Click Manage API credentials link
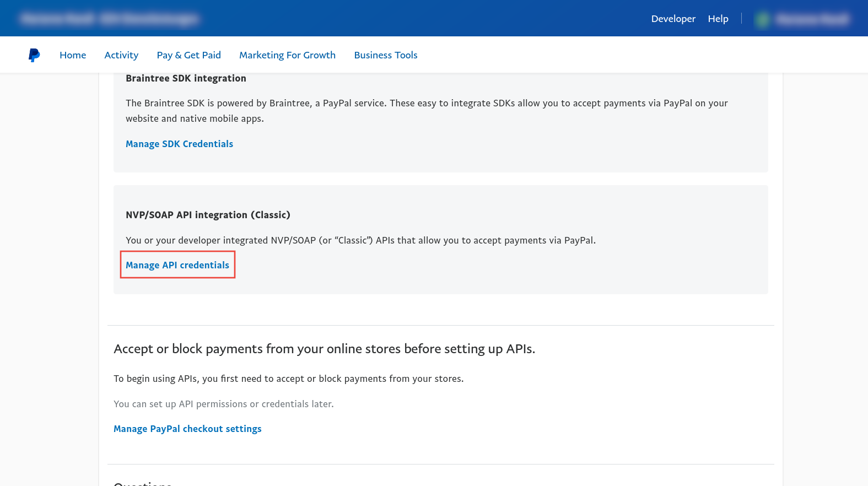 177,265
